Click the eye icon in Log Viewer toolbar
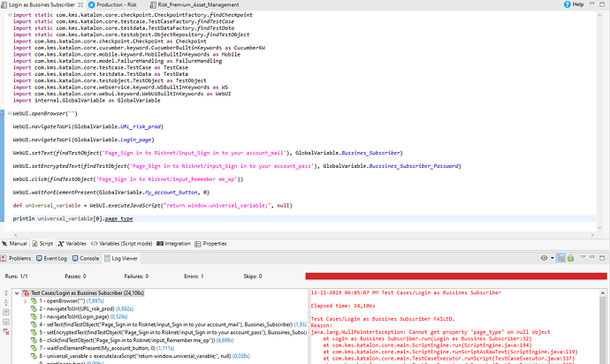610x364 pixels. pyautogui.click(x=544, y=258)
